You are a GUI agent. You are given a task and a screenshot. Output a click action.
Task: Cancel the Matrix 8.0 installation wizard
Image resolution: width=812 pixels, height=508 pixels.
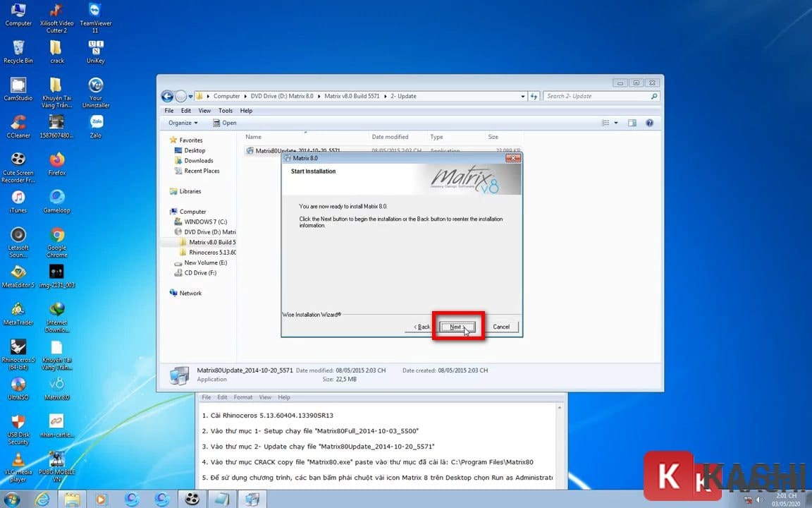(x=501, y=327)
